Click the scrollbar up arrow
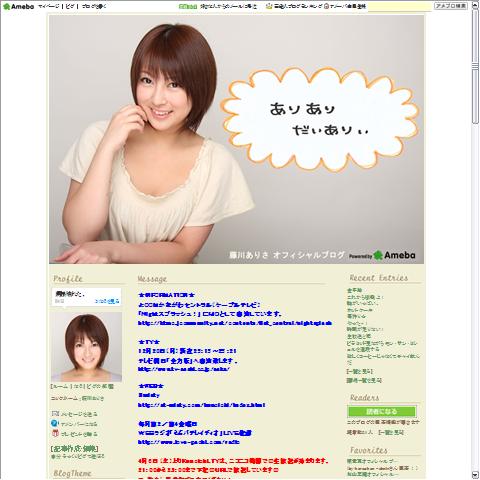 475,6
